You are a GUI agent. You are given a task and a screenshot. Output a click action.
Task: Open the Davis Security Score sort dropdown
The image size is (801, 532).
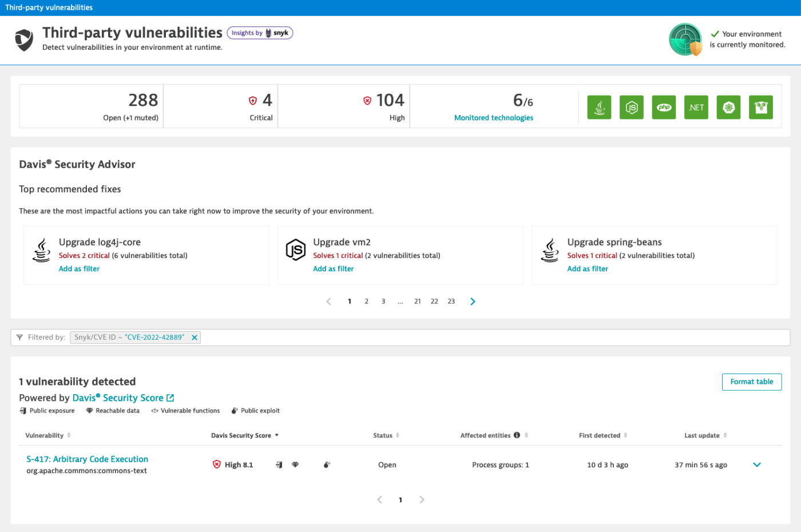pos(276,435)
